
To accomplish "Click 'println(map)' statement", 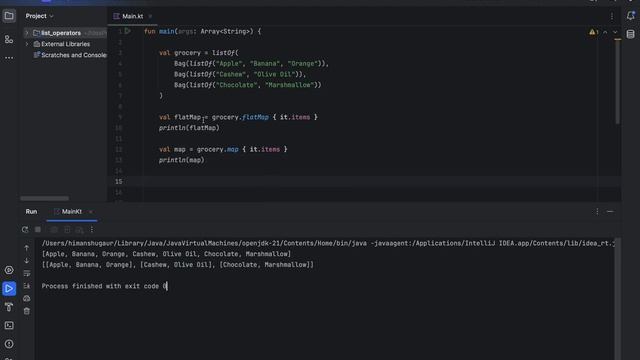I will pos(182,160).
